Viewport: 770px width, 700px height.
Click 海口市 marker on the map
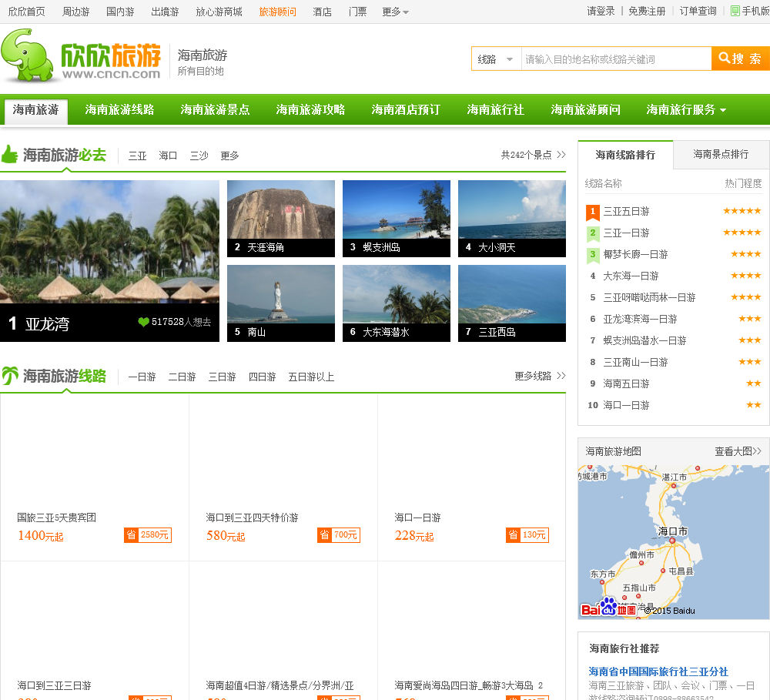click(672, 540)
